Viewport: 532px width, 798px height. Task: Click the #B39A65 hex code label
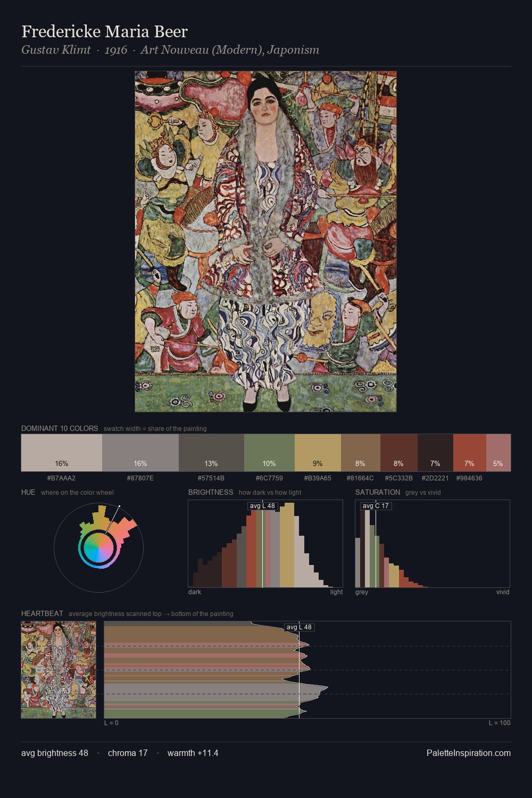pos(318,478)
